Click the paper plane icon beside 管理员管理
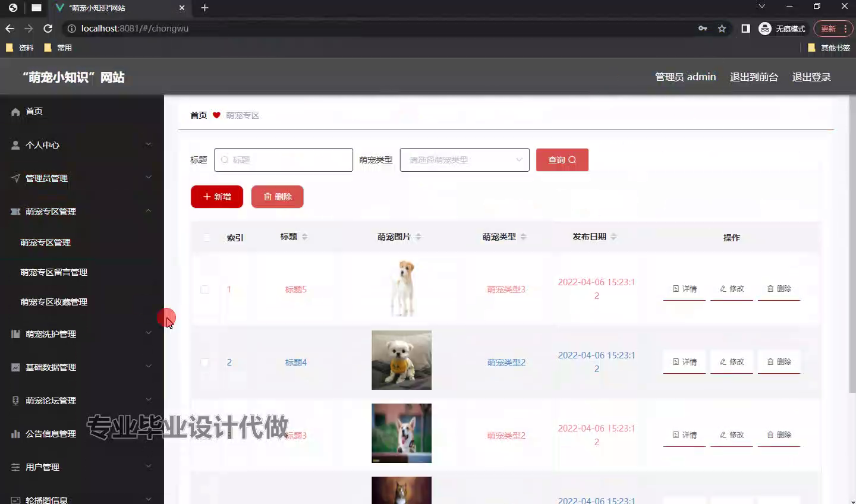Viewport: 856px width, 504px height. tap(15, 178)
